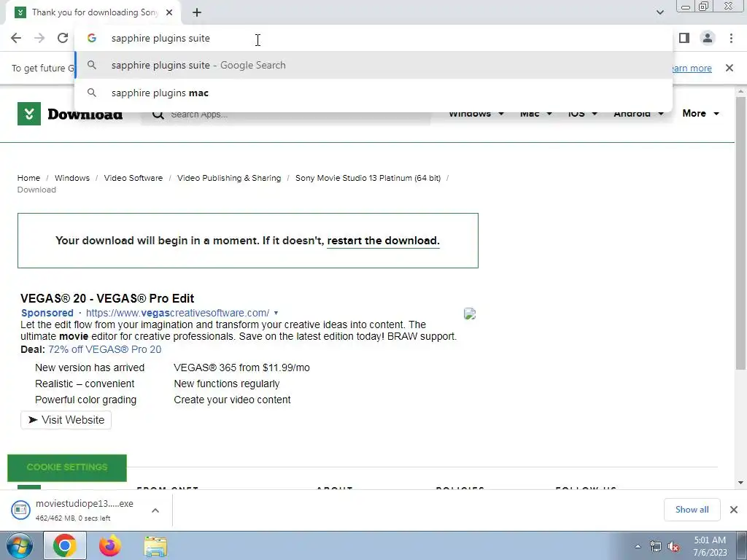Click the Visit Website button
The height and width of the screenshot is (560, 747).
pyautogui.click(x=66, y=420)
